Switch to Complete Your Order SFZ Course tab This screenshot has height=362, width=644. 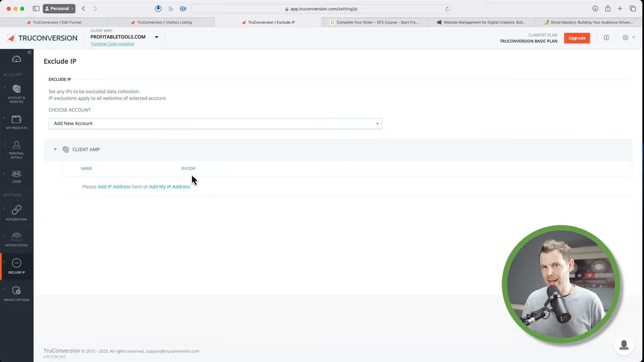coord(375,22)
